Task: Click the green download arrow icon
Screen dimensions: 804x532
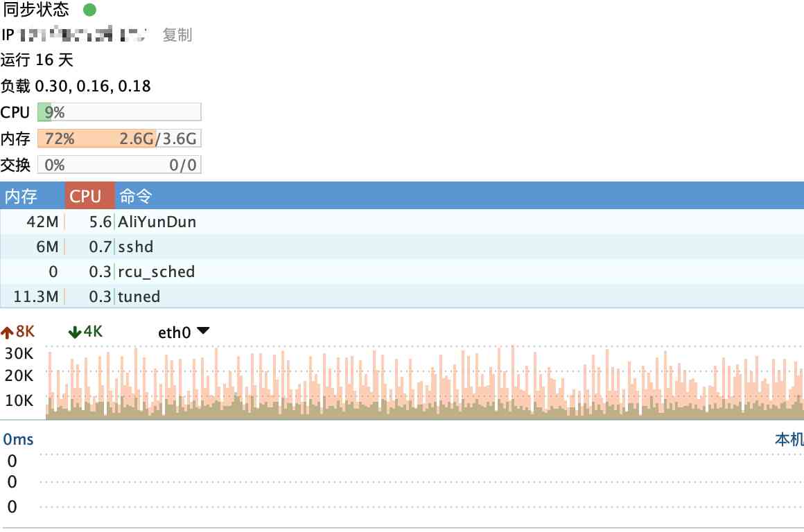Action: coord(75,332)
